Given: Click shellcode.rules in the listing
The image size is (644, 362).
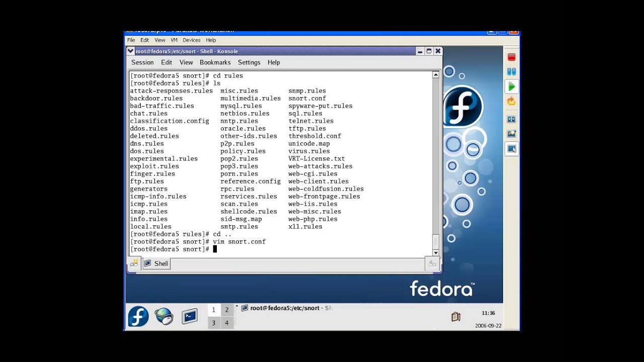Looking at the screenshot, I should click(x=249, y=212).
